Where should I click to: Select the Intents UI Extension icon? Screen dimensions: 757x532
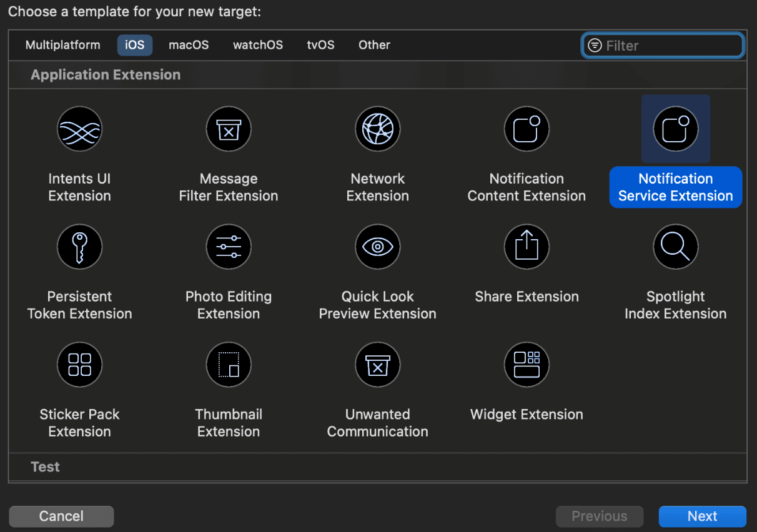tap(79, 129)
